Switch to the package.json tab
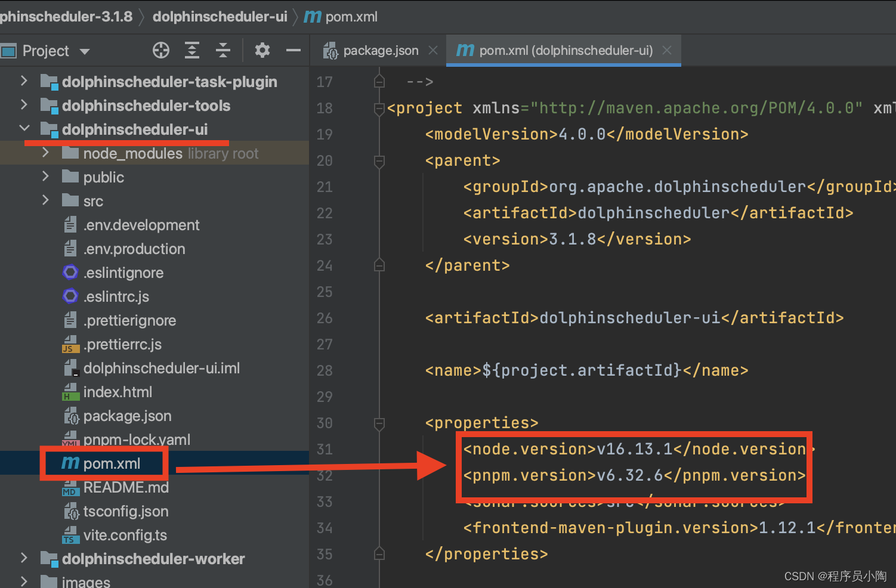The height and width of the screenshot is (588, 896). [381, 51]
